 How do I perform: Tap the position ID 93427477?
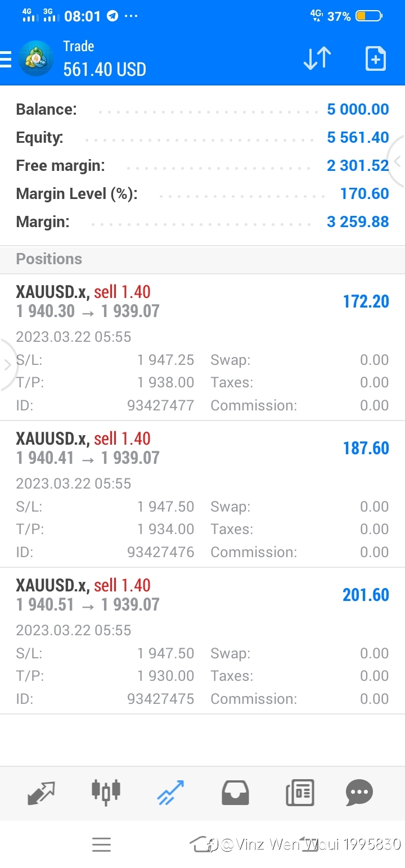pyautogui.click(x=160, y=405)
